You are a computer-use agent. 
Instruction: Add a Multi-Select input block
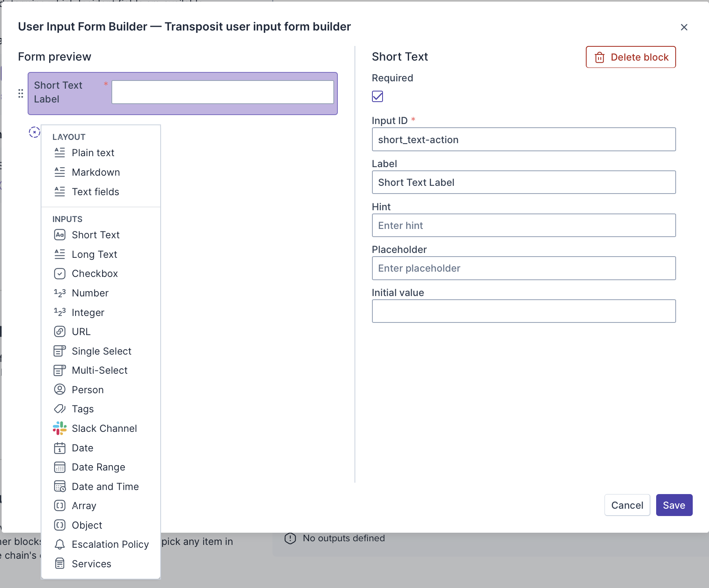tap(100, 370)
